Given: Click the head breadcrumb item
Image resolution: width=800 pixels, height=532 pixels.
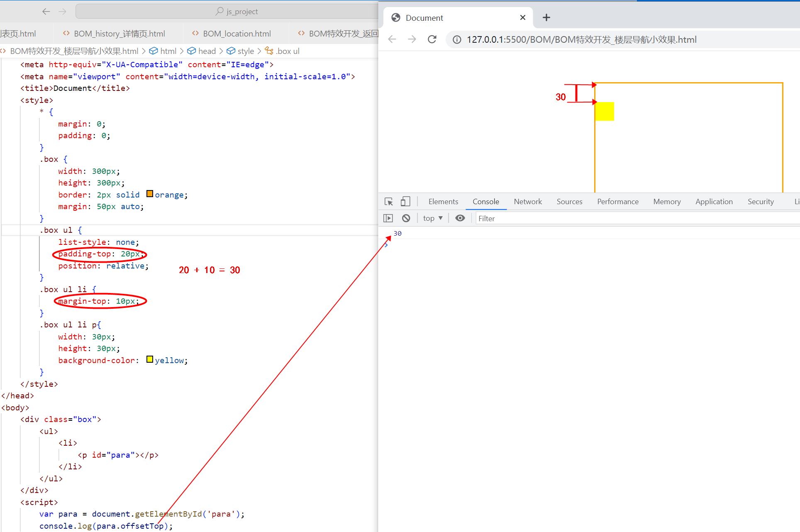Looking at the screenshot, I should [202, 51].
